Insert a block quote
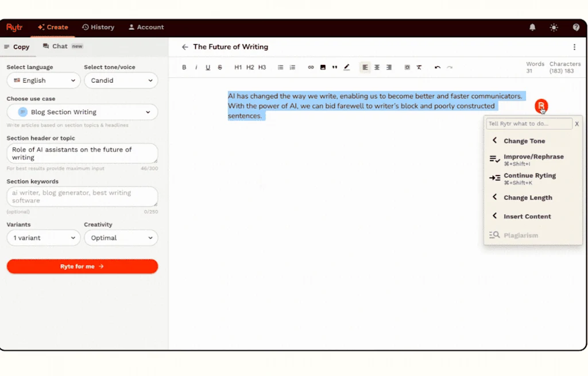Image resolution: width=588 pixels, height=376 pixels. [x=335, y=67]
